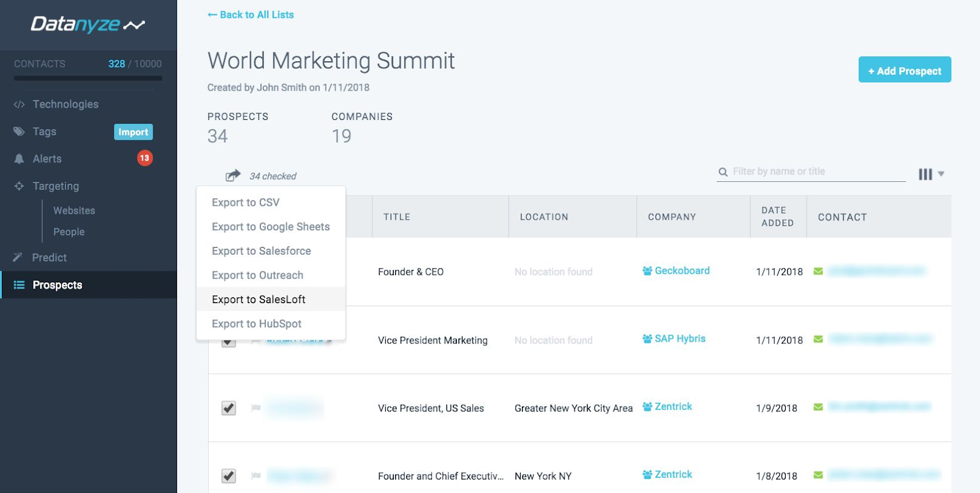Select Export to Google Sheets
The height and width of the screenshot is (493, 980).
271,227
